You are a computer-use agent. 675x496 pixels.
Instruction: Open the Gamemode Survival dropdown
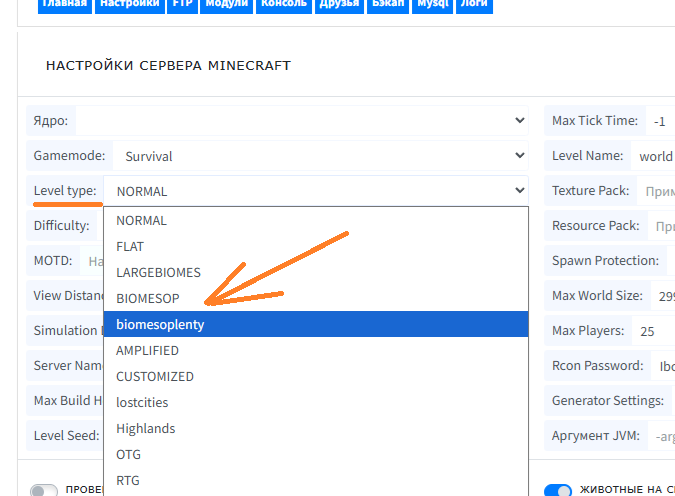(320, 155)
